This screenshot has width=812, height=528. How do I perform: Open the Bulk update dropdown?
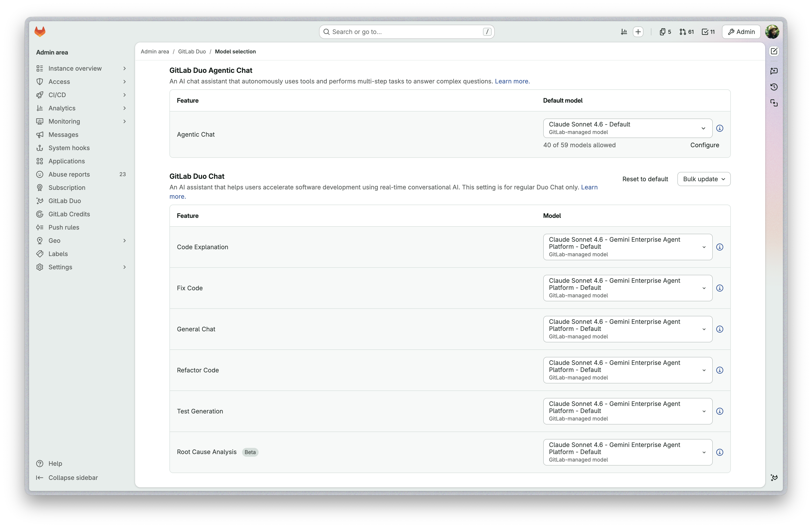click(x=704, y=179)
